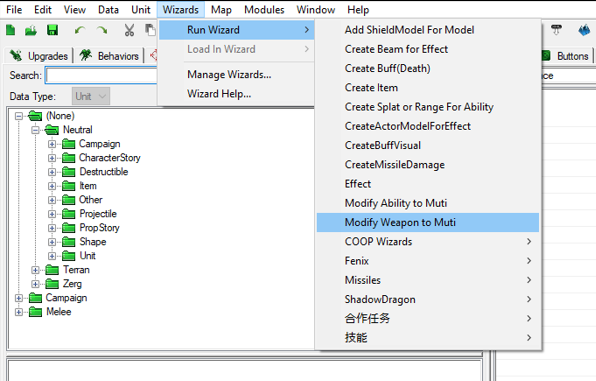Expand 技能 submenu
The width and height of the screenshot is (596, 381).
coord(428,338)
